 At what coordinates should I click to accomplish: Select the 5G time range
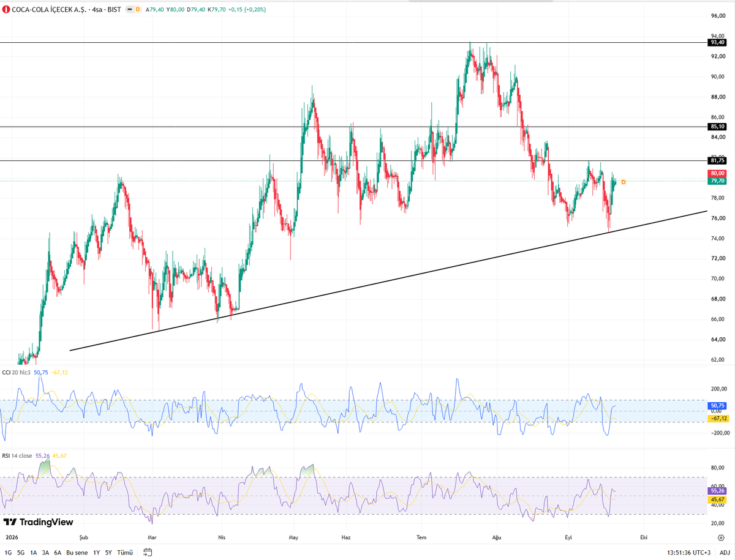tap(21, 552)
